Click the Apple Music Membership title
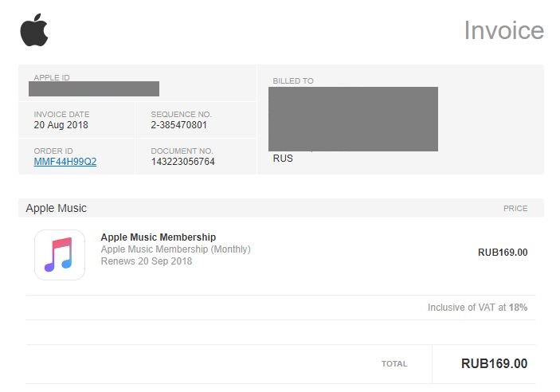The width and height of the screenshot is (560, 392). click(158, 237)
